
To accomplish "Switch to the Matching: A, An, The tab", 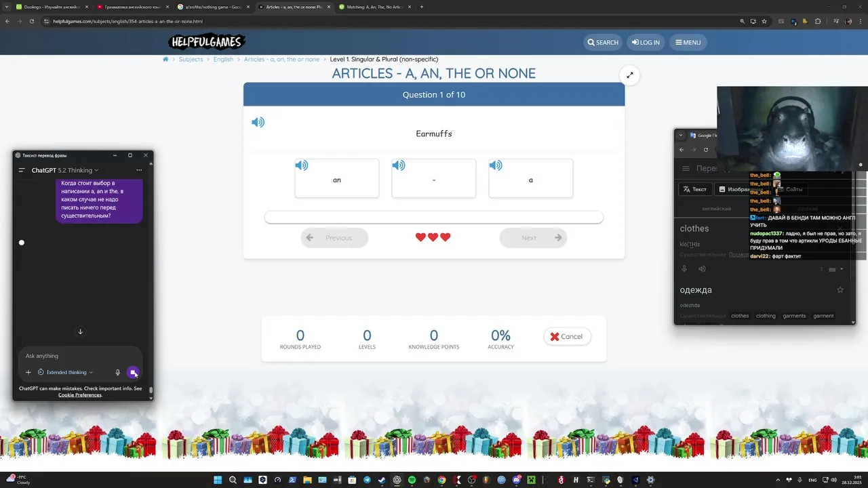I will [374, 7].
